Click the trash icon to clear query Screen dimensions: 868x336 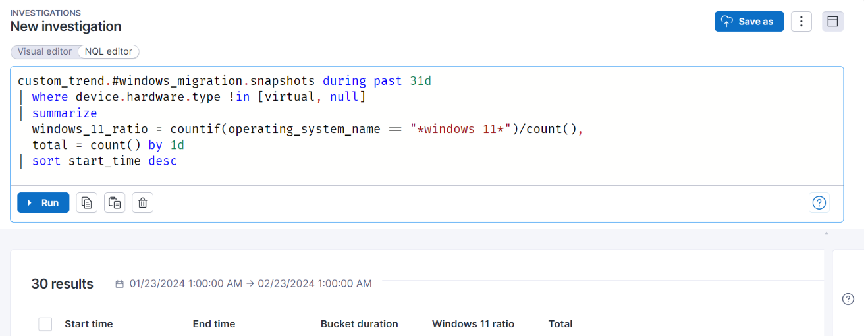coord(142,203)
